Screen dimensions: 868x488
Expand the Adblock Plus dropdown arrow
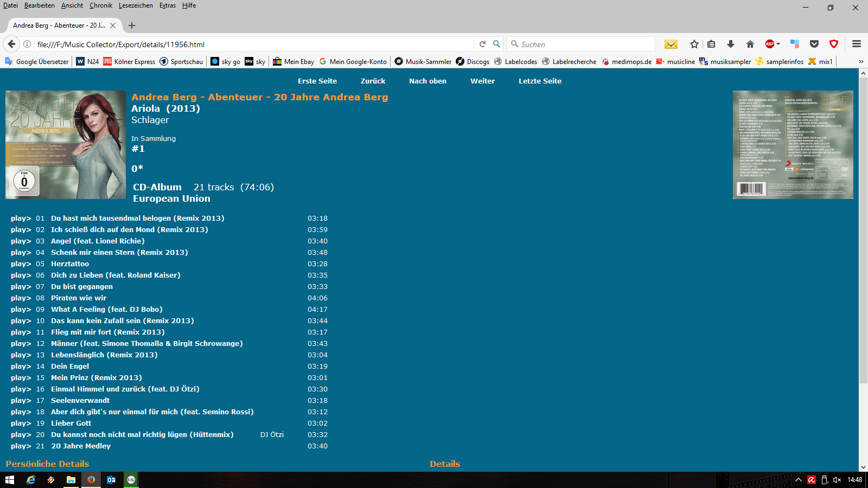778,44
